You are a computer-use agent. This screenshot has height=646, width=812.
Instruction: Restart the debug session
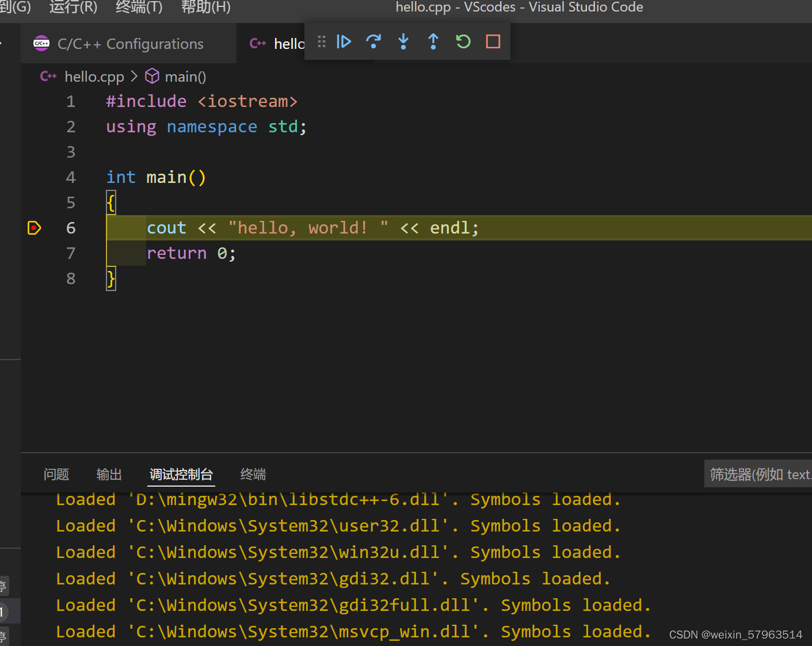click(x=463, y=41)
